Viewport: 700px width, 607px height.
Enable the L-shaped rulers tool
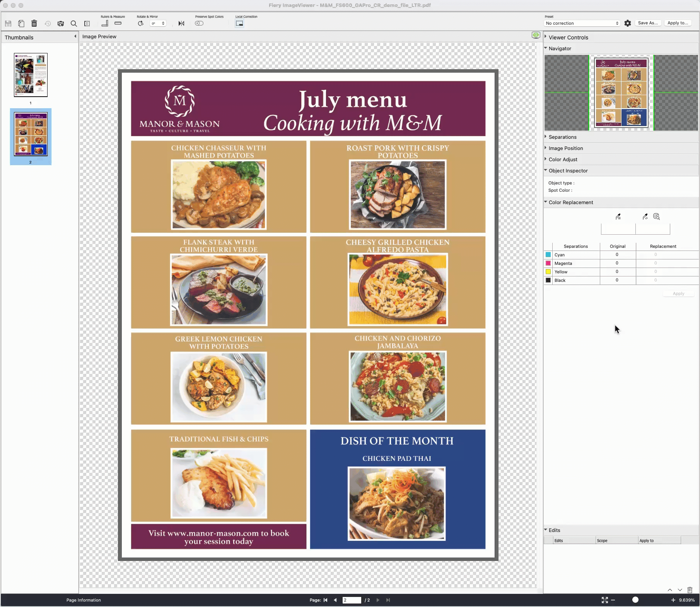105,23
